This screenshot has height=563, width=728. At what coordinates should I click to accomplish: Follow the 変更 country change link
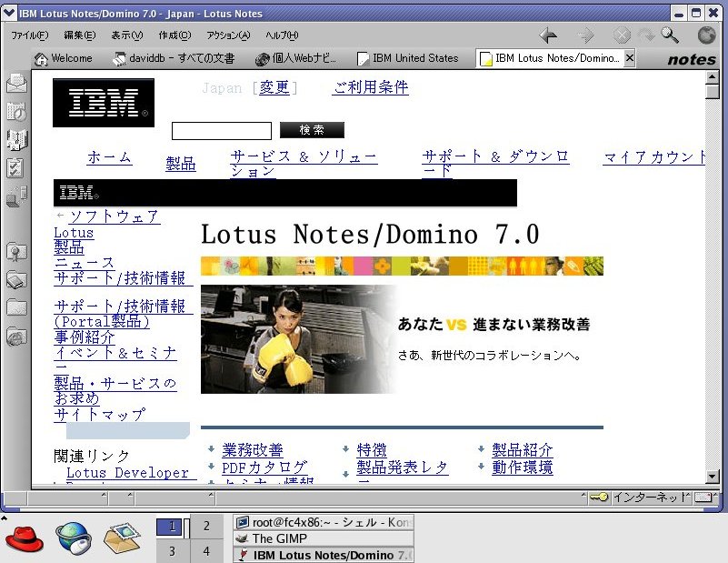pyautogui.click(x=274, y=87)
